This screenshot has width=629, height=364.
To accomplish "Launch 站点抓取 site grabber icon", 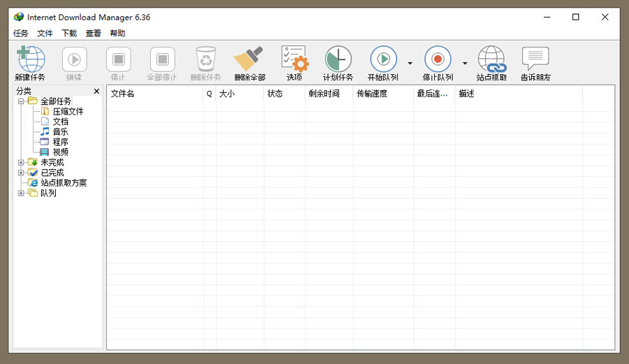I will (491, 60).
